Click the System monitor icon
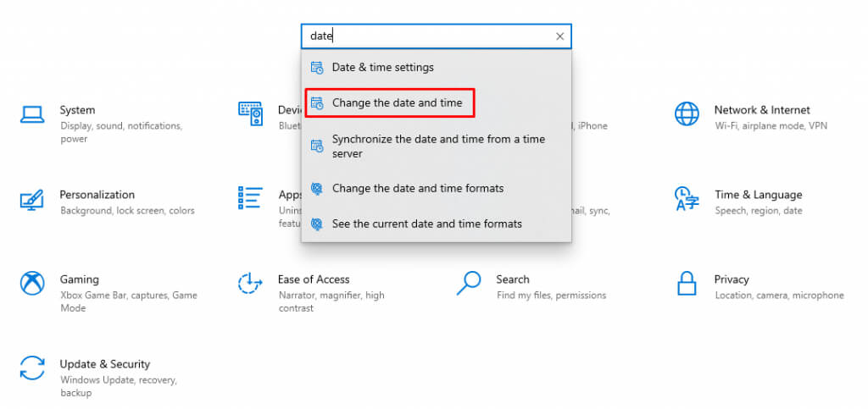 click(32, 114)
